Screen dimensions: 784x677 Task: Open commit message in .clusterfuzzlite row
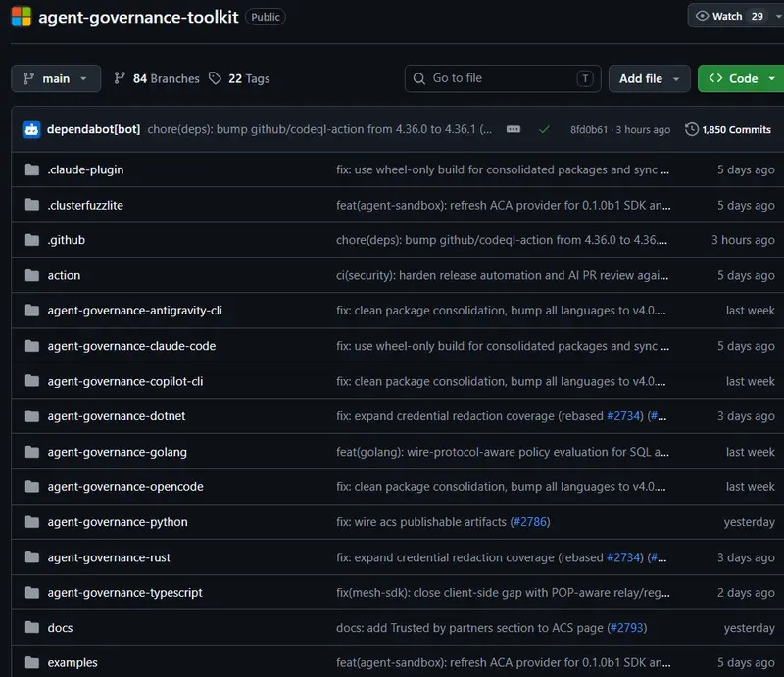tap(503, 205)
